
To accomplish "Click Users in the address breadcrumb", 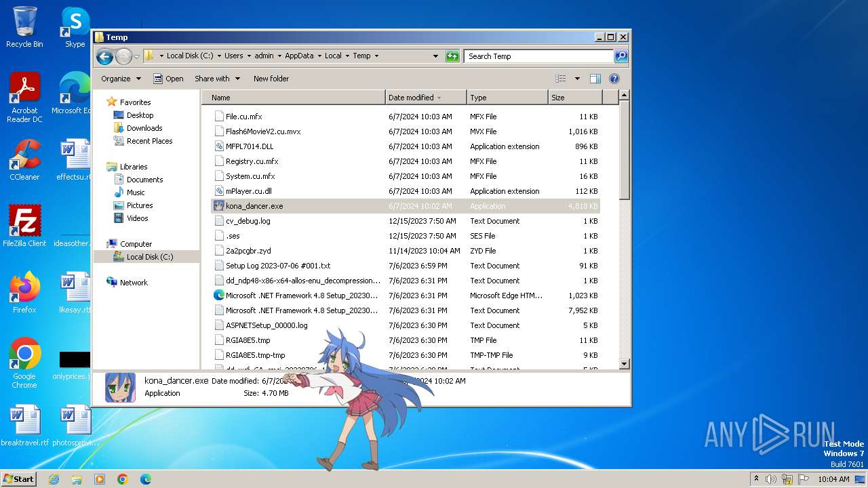I will click(233, 56).
